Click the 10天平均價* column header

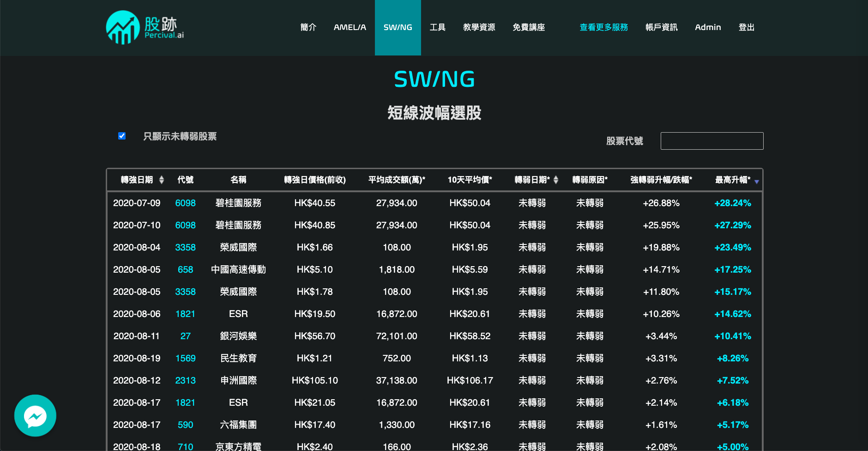click(470, 180)
